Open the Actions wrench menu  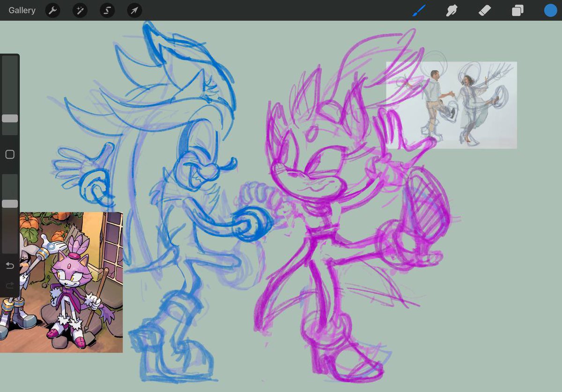[x=52, y=10]
